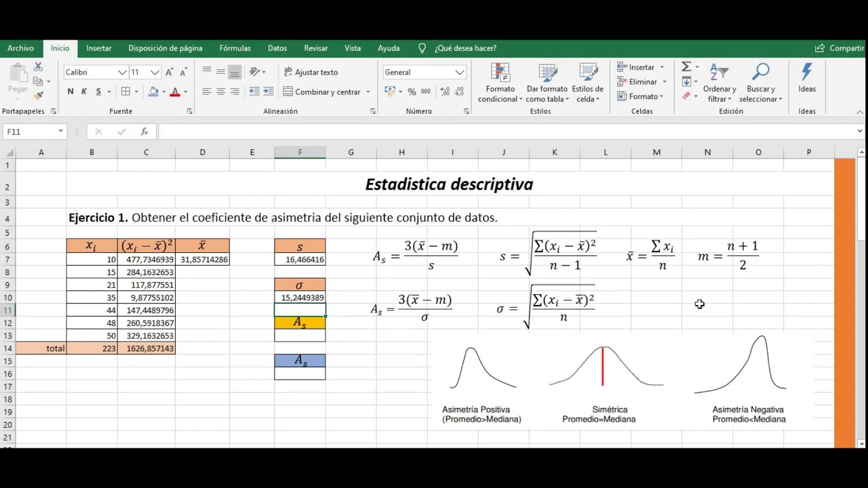Collapse the ribbon with the chevron
Viewport: 868px width, 488px height.
tap(860, 112)
